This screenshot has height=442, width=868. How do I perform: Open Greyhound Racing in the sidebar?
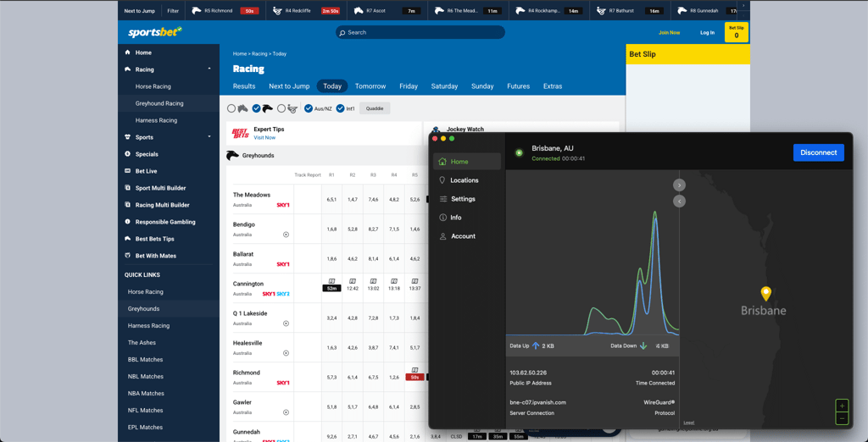[x=159, y=103]
